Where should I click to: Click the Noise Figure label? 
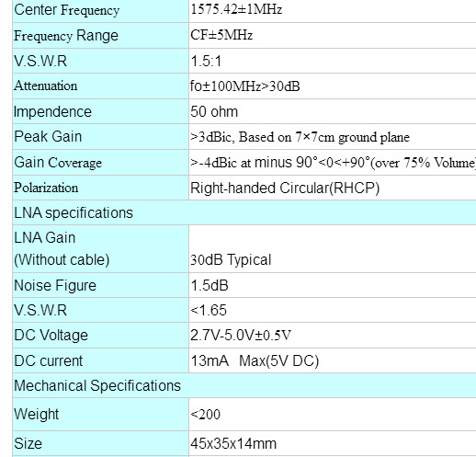[55, 285]
